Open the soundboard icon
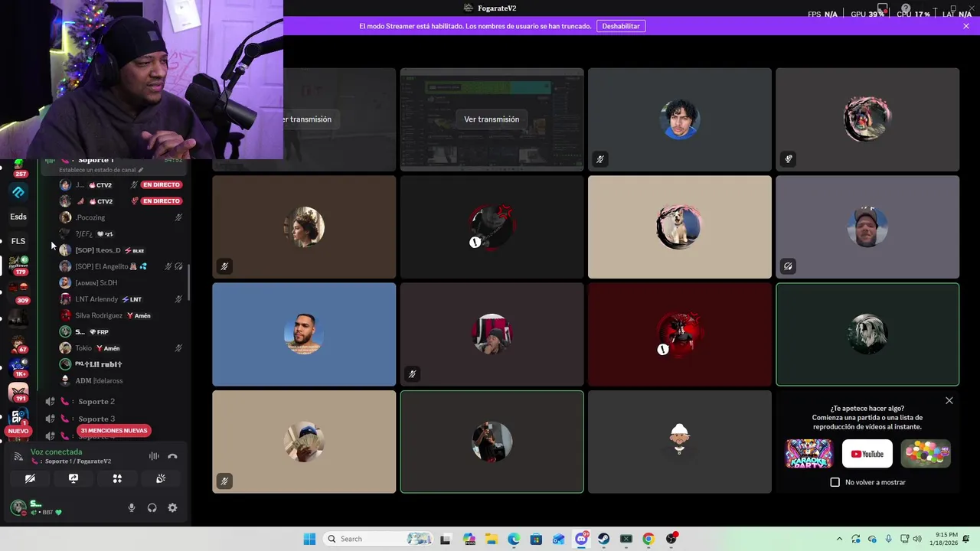980x551 pixels. [161, 478]
